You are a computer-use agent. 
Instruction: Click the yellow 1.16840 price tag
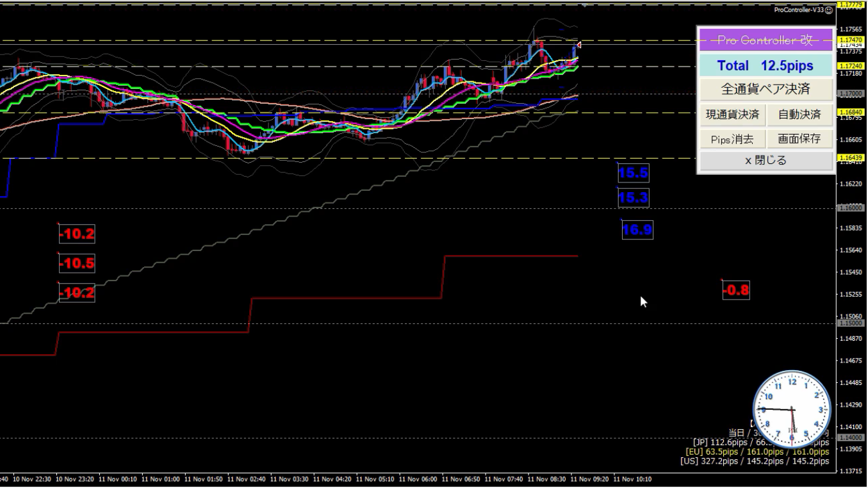852,112
